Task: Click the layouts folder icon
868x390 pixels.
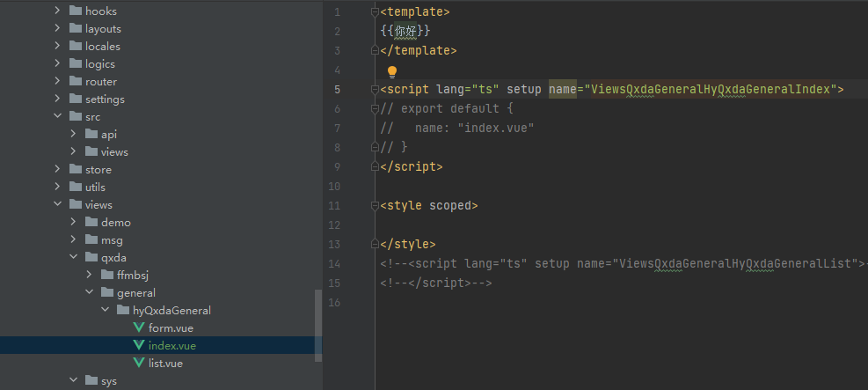Action: click(76, 28)
